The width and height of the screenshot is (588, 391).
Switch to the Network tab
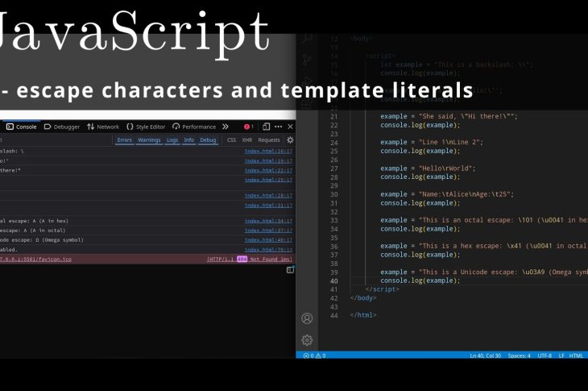pos(103,127)
